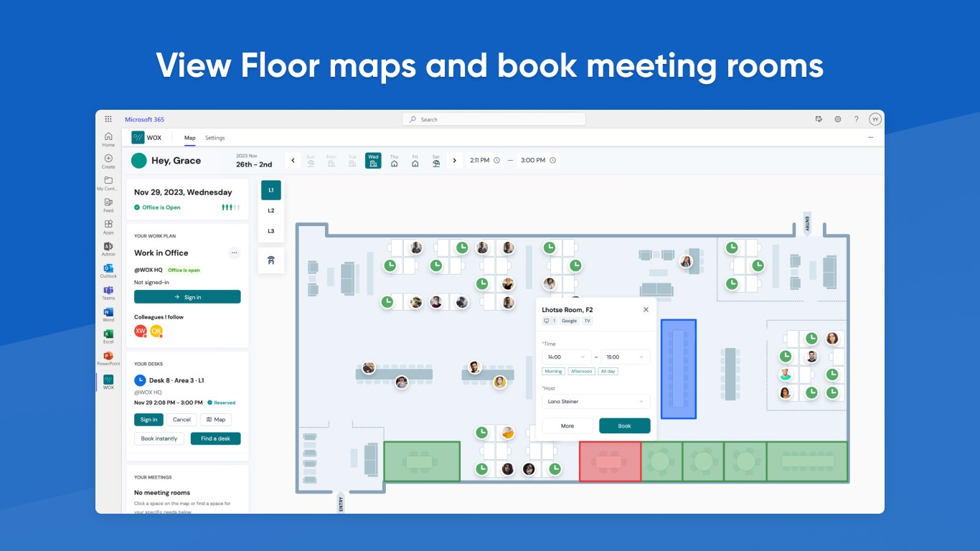Switch to the Settings tab
This screenshot has width=980, height=551.
pyautogui.click(x=215, y=138)
